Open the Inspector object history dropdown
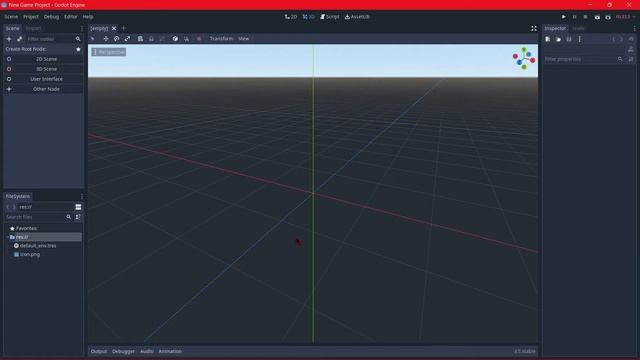This screenshot has width=640, height=360. 631,39
